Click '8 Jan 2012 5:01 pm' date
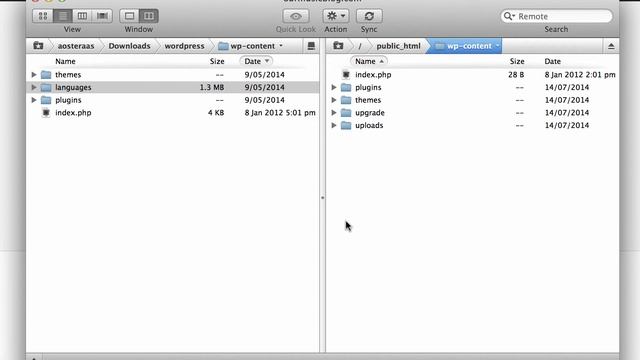 (x=280, y=113)
